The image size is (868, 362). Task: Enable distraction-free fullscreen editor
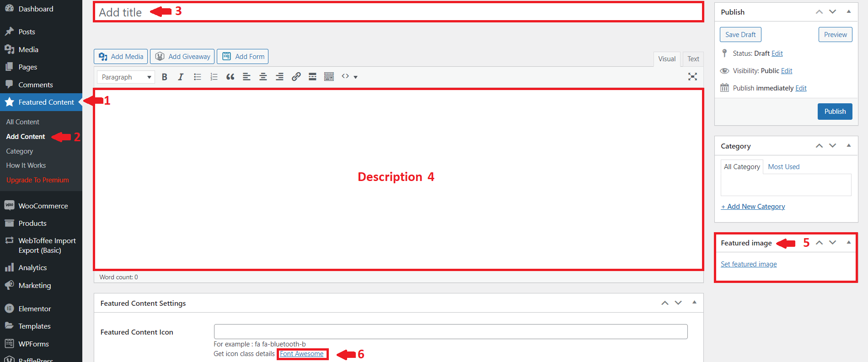(692, 77)
